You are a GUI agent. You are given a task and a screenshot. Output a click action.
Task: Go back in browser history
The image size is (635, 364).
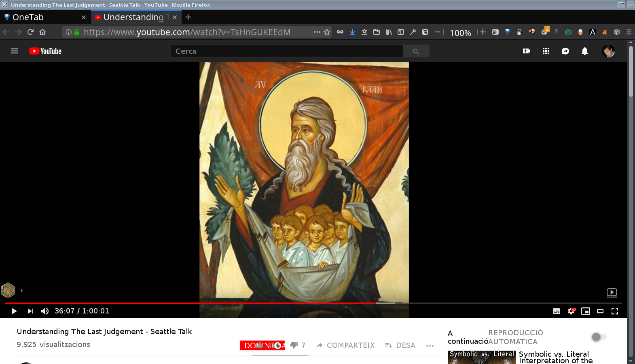pyautogui.click(x=6, y=32)
